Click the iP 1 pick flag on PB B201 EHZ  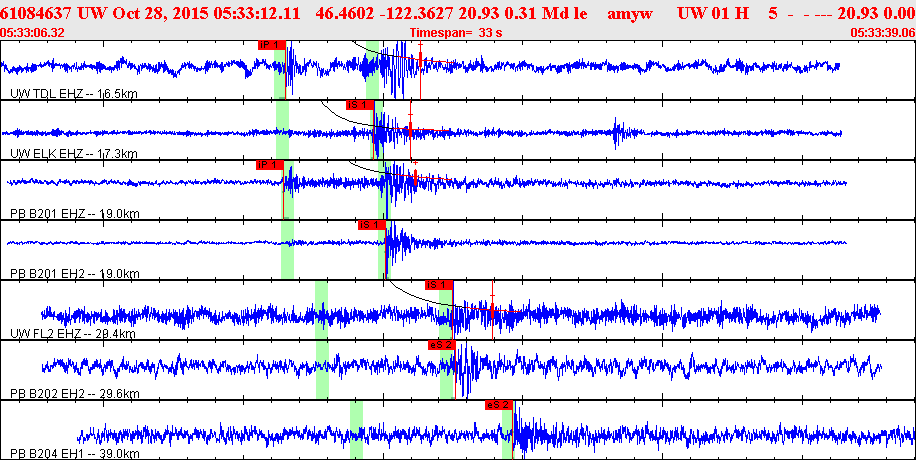(270, 165)
